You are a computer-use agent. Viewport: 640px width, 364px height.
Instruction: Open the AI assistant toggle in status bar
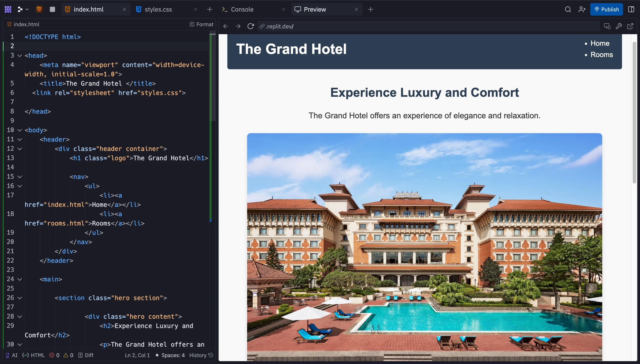click(12, 355)
